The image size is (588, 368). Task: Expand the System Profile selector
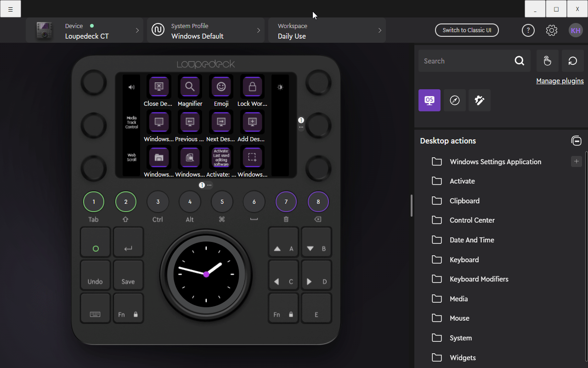tap(206, 31)
